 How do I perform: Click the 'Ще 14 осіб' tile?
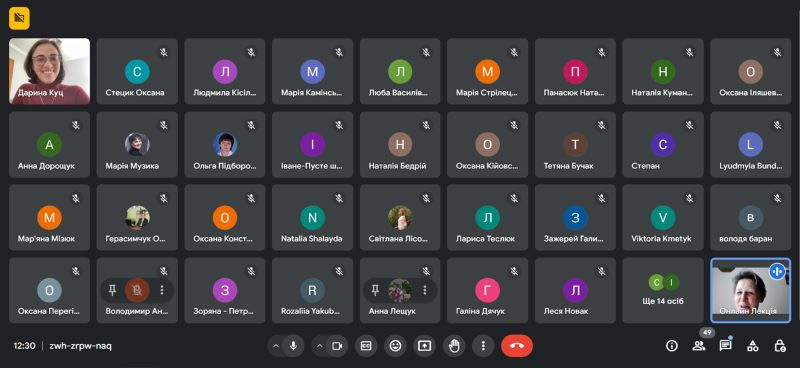click(663, 290)
